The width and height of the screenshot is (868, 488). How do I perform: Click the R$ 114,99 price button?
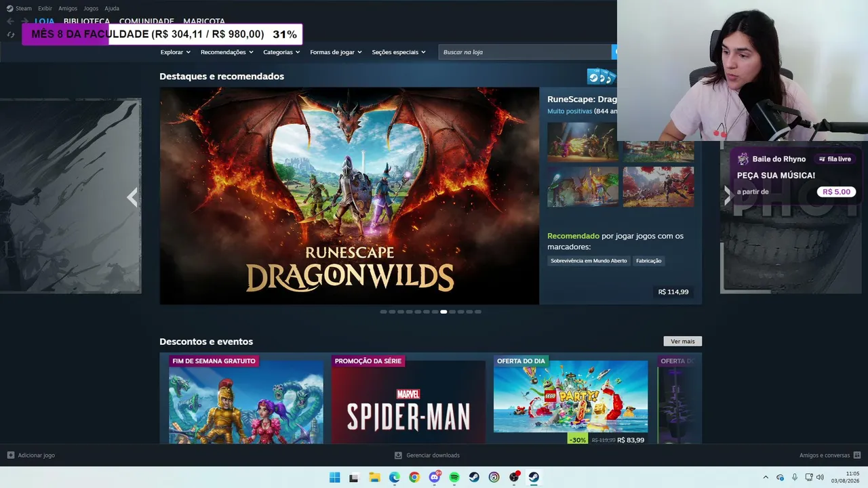coord(673,292)
